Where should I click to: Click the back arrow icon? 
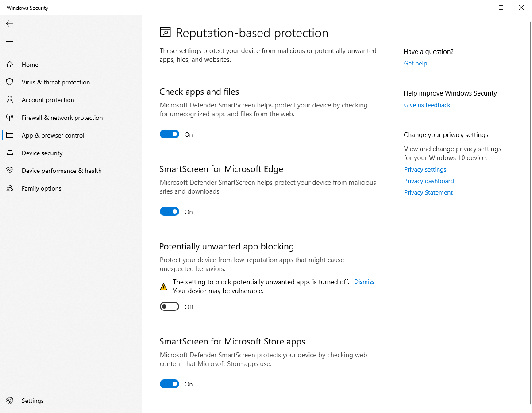click(x=9, y=23)
